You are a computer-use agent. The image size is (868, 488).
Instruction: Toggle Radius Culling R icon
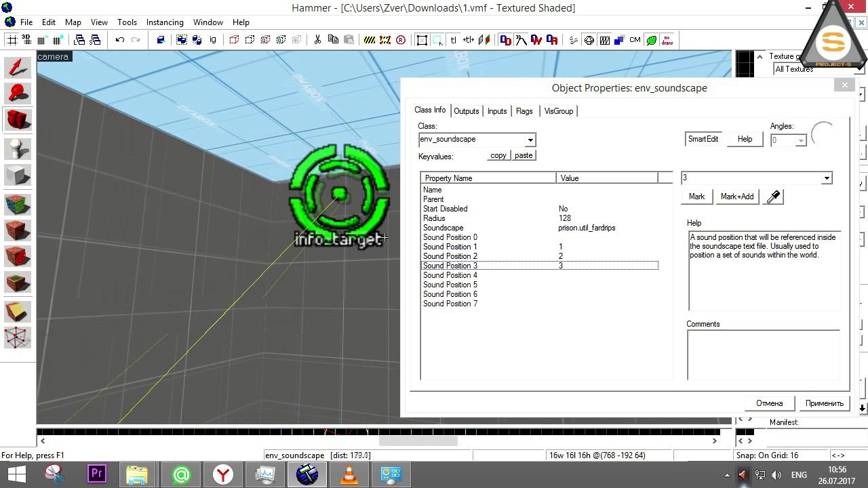tap(401, 40)
